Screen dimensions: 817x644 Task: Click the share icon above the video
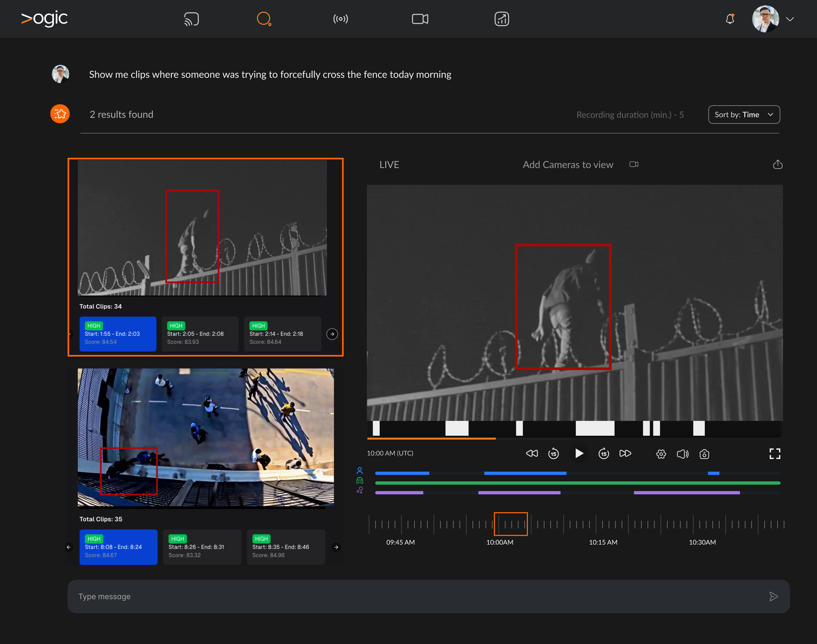(x=777, y=164)
